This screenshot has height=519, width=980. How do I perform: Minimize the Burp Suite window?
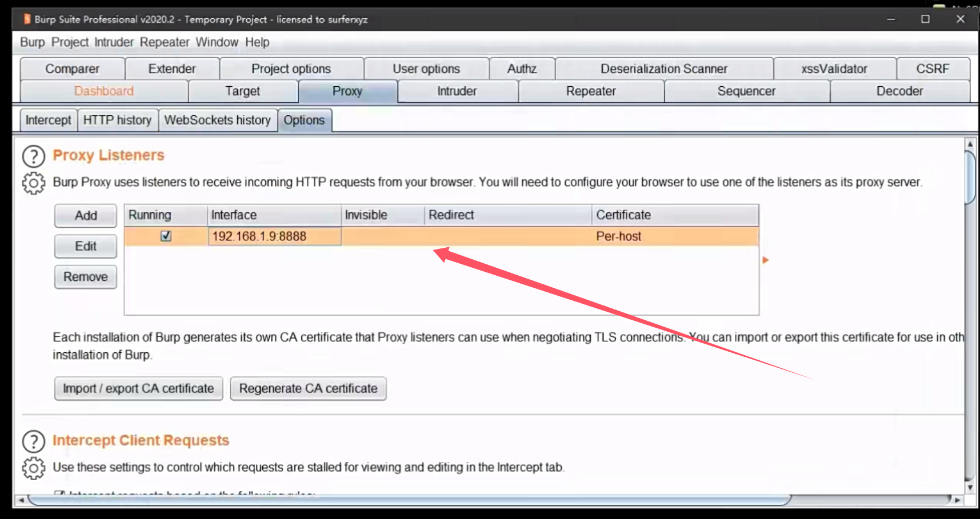point(891,19)
